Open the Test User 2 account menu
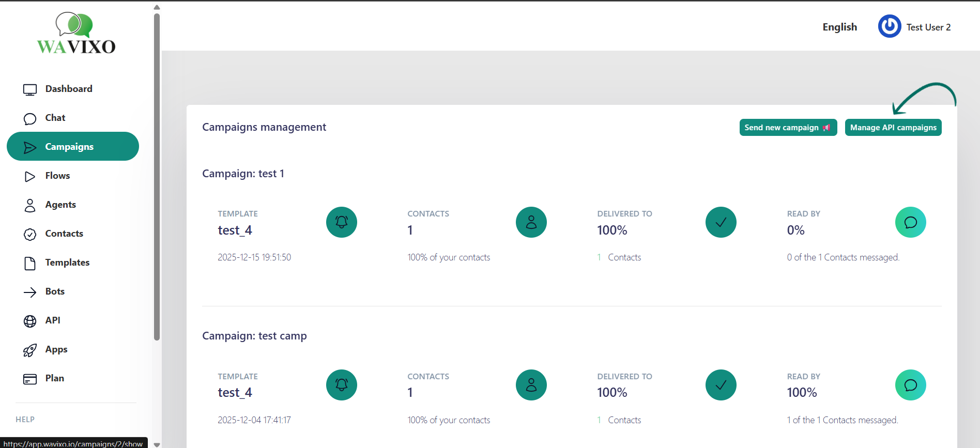 tap(928, 27)
